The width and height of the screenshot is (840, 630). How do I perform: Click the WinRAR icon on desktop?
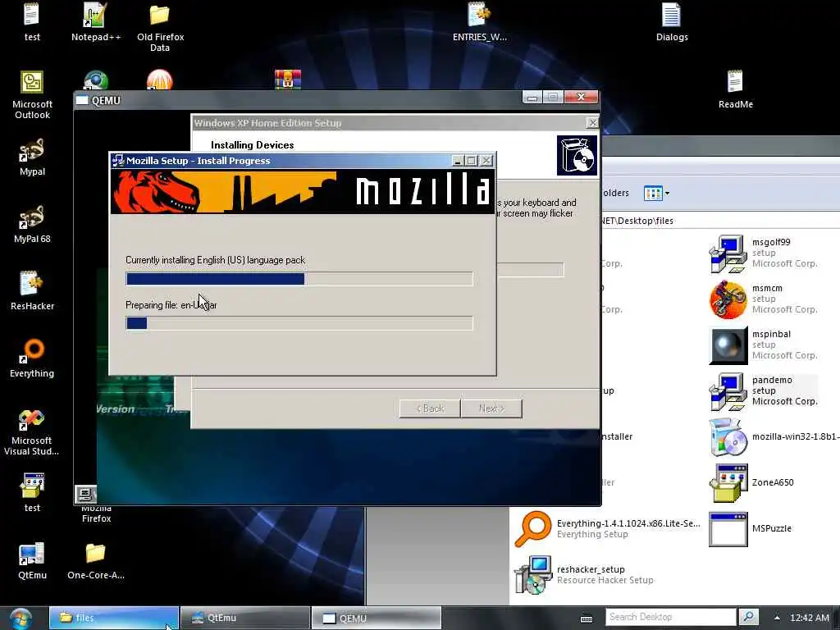coord(288,80)
